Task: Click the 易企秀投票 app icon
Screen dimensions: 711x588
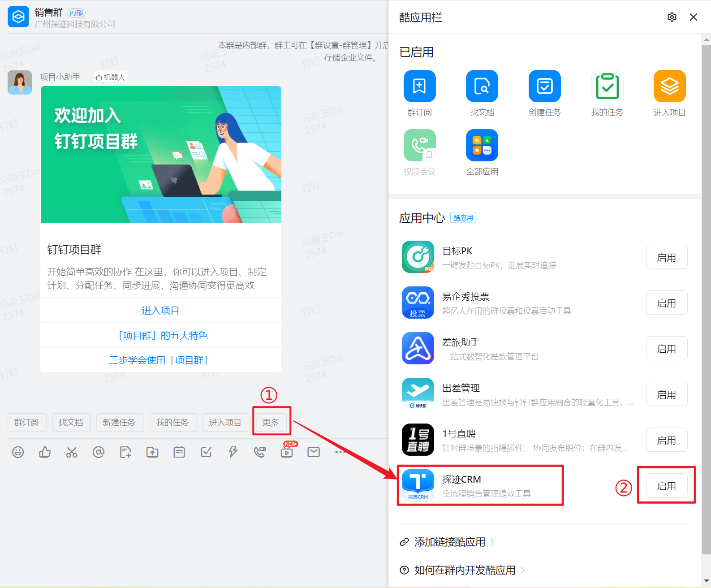Action: click(418, 303)
